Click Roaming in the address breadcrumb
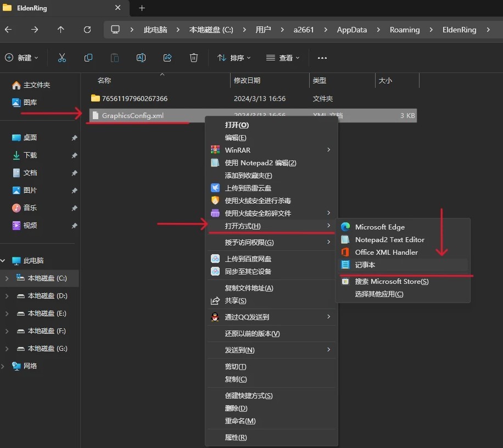 click(x=405, y=30)
